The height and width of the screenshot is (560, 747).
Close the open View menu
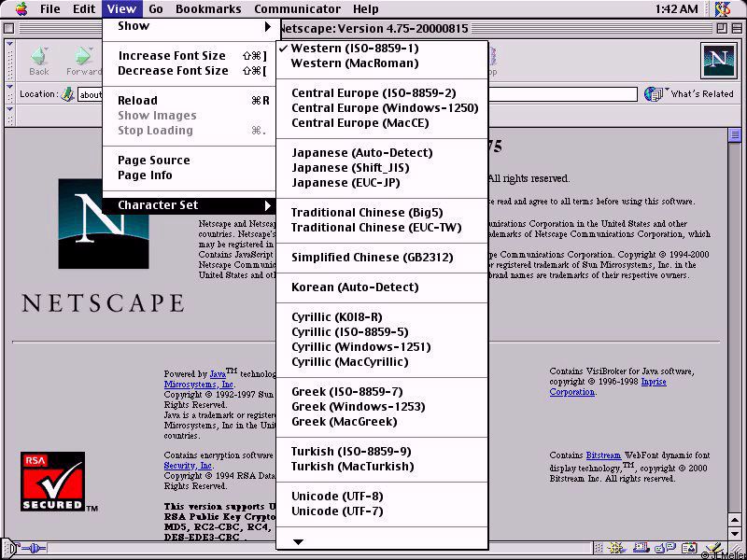(x=121, y=8)
